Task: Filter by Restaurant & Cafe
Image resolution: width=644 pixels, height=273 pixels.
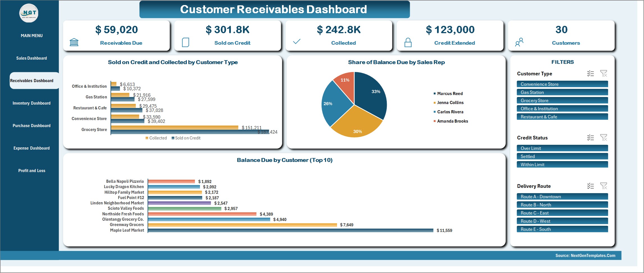Action: click(562, 117)
